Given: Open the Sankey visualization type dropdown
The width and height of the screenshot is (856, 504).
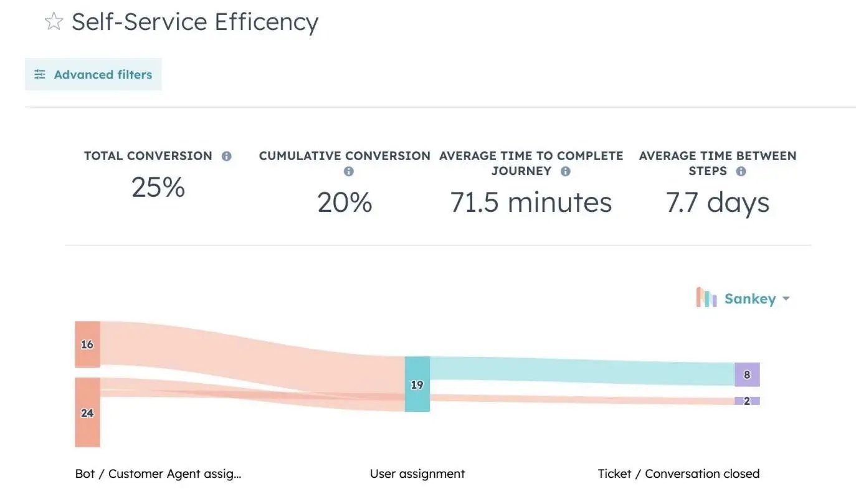Looking at the screenshot, I should pos(786,298).
